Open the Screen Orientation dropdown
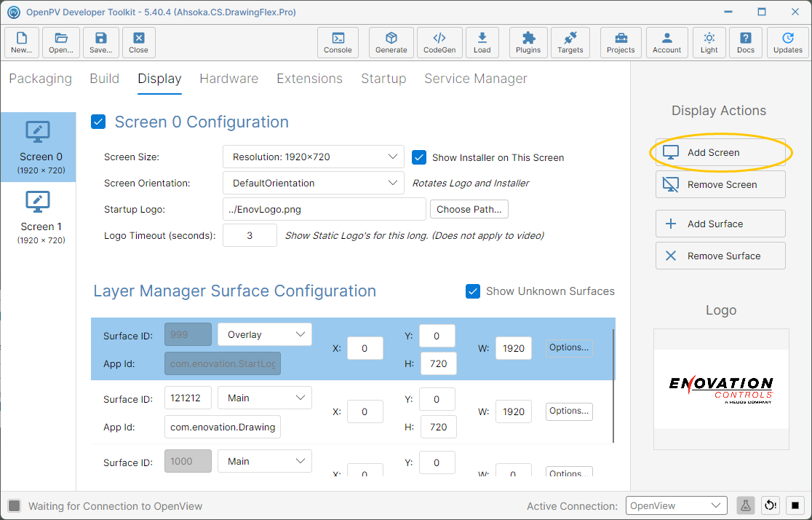This screenshot has height=520, width=812. 314,183
